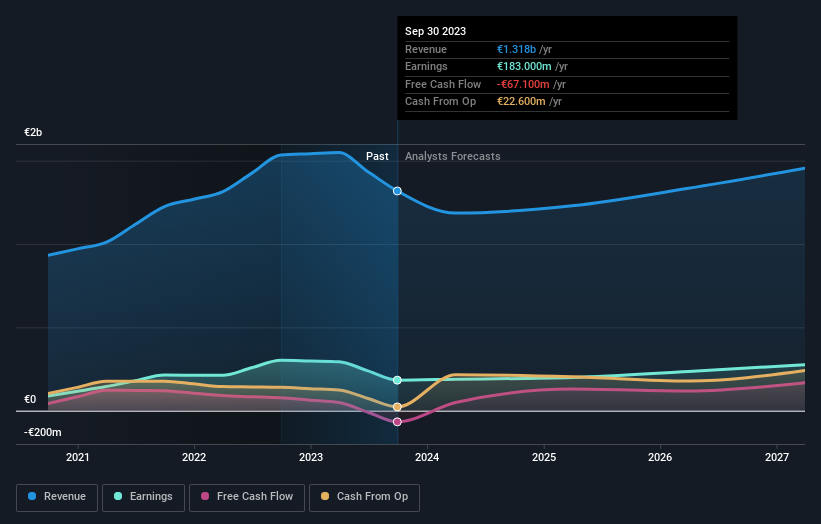
Task: Click the Past section label
Action: 377,157
